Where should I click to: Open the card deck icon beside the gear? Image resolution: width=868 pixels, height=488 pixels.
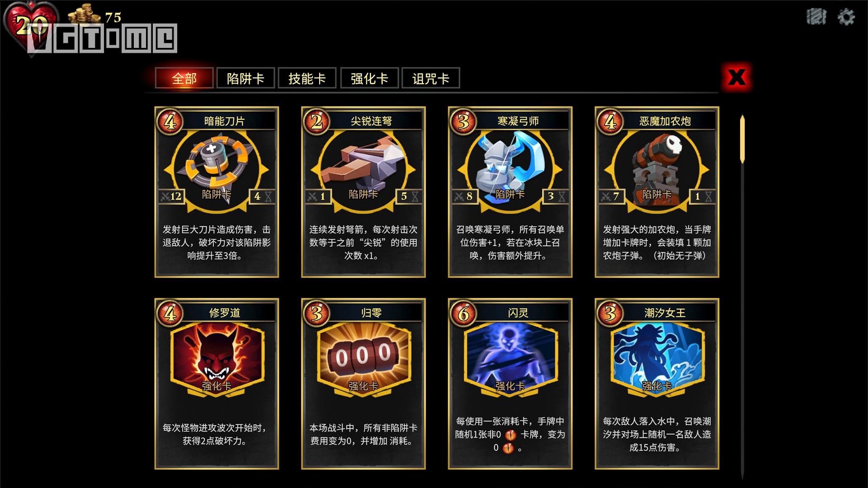[816, 17]
